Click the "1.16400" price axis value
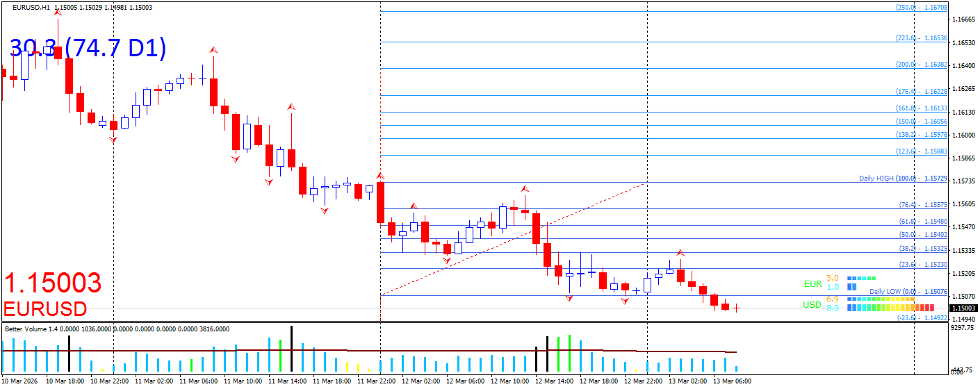 (x=965, y=66)
